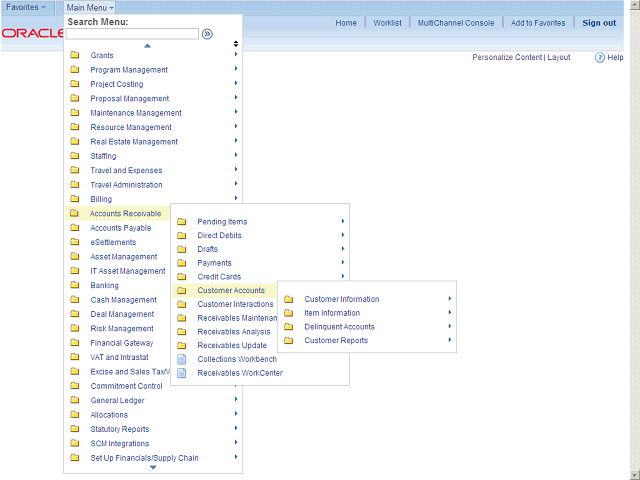Expand the Program Management submenu arrow
This screenshot has width=640, height=480.
point(236,69)
